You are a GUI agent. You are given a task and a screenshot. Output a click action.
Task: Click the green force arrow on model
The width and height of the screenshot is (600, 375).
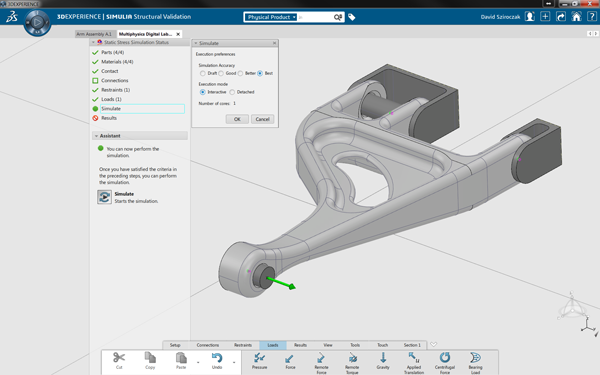(x=281, y=284)
